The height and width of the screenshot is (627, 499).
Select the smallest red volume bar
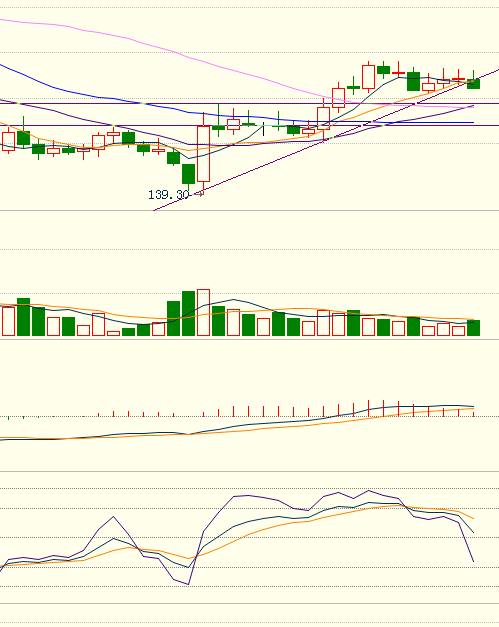114,333
